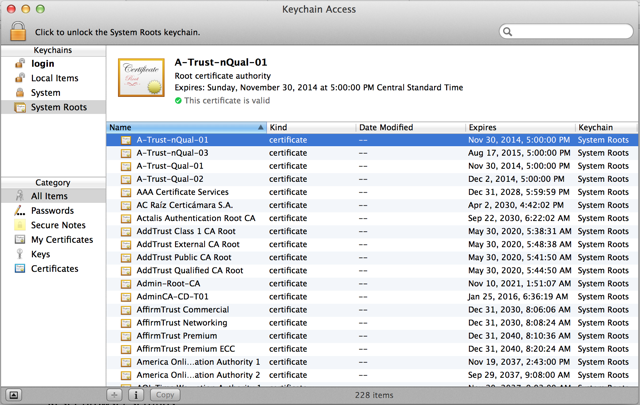Select AddTrust Public CA Root row
The height and width of the screenshot is (405, 640).
coord(372,258)
